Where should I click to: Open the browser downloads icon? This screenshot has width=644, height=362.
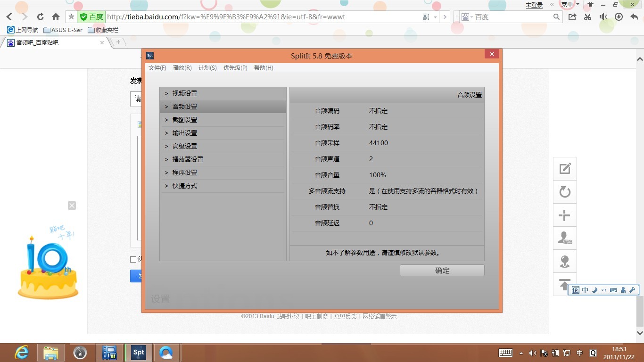click(619, 17)
